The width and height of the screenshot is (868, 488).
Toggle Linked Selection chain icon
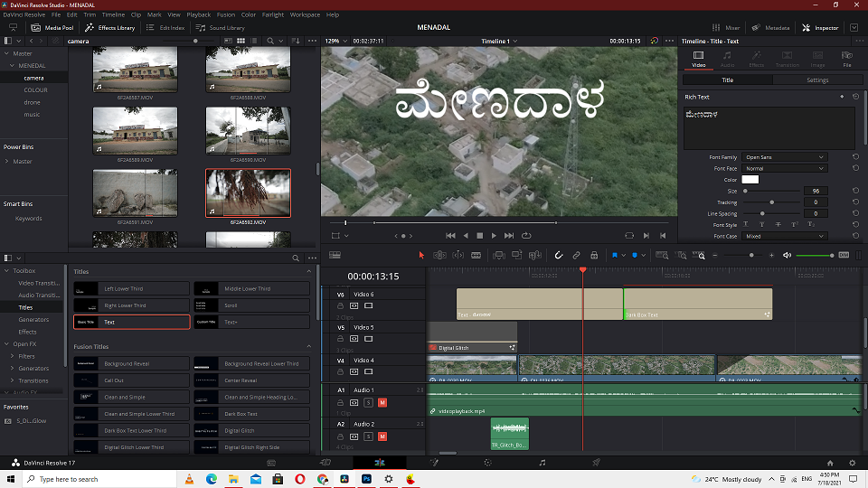coord(576,255)
